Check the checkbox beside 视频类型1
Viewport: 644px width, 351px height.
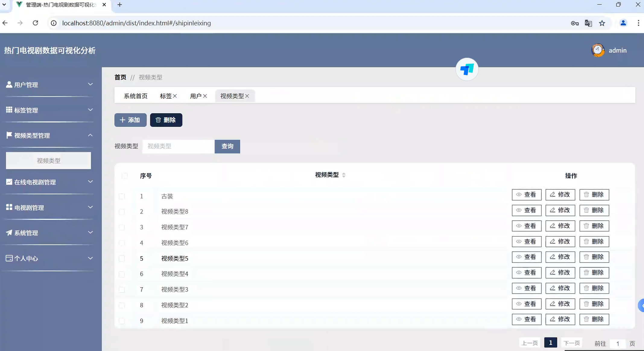tap(122, 321)
